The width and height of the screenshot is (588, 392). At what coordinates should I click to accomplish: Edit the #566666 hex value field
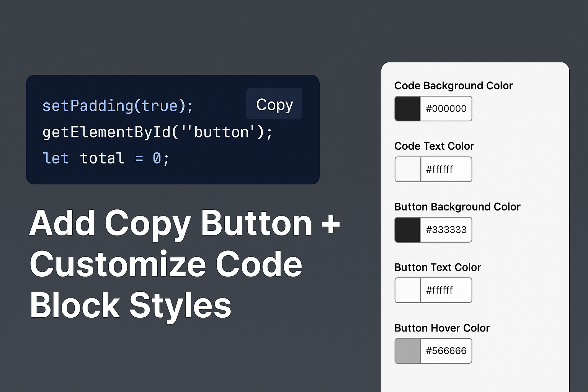[x=446, y=351]
